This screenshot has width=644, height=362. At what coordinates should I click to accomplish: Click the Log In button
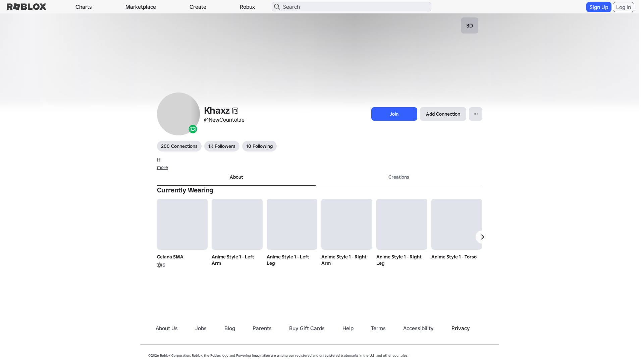pyautogui.click(x=624, y=7)
